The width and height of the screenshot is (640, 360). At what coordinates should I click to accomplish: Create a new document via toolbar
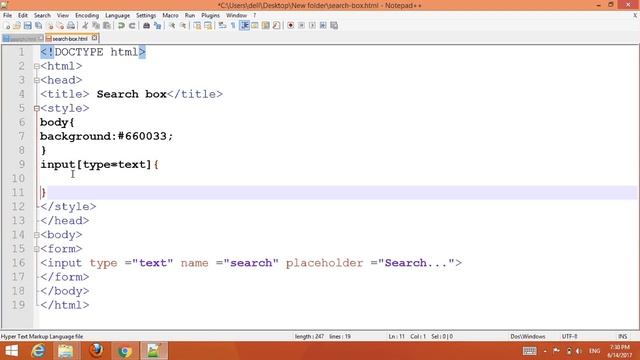tap(7, 26)
